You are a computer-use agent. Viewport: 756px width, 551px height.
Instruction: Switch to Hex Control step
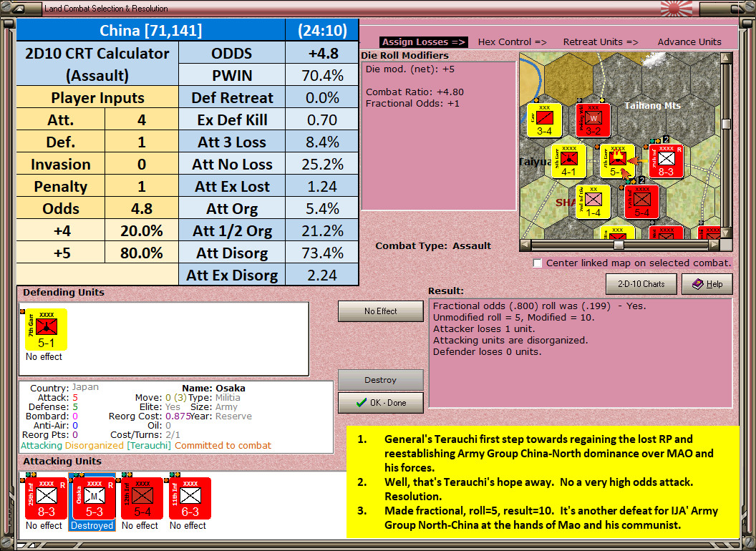pos(512,42)
